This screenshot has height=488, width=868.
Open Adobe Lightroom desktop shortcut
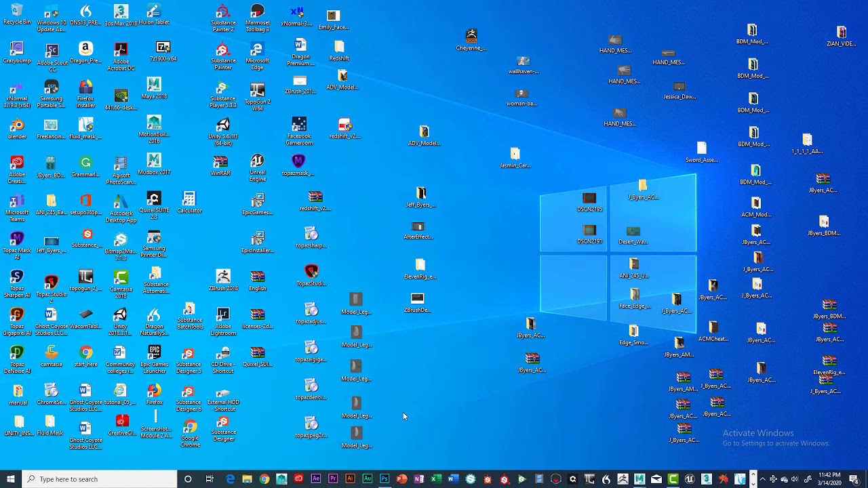223,321
